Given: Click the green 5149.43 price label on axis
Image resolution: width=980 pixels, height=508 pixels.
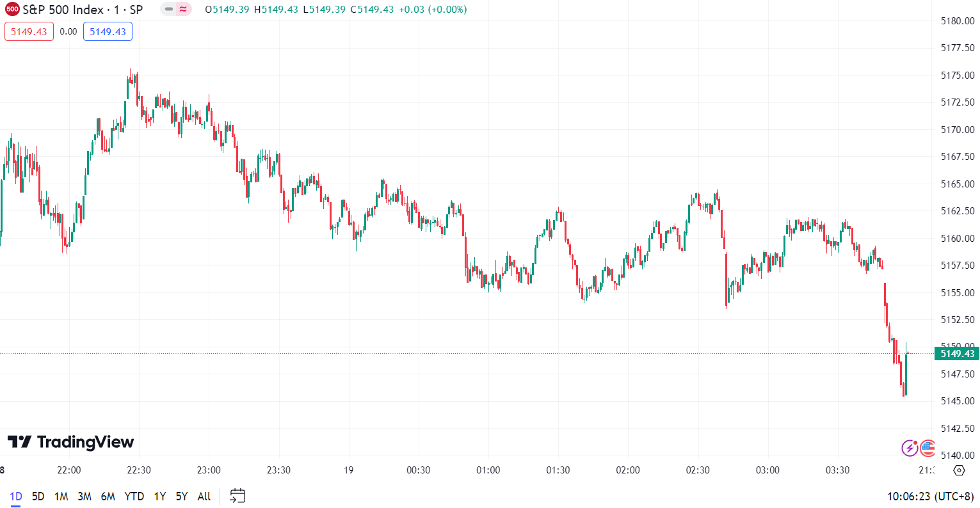Looking at the screenshot, I should pos(957,354).
